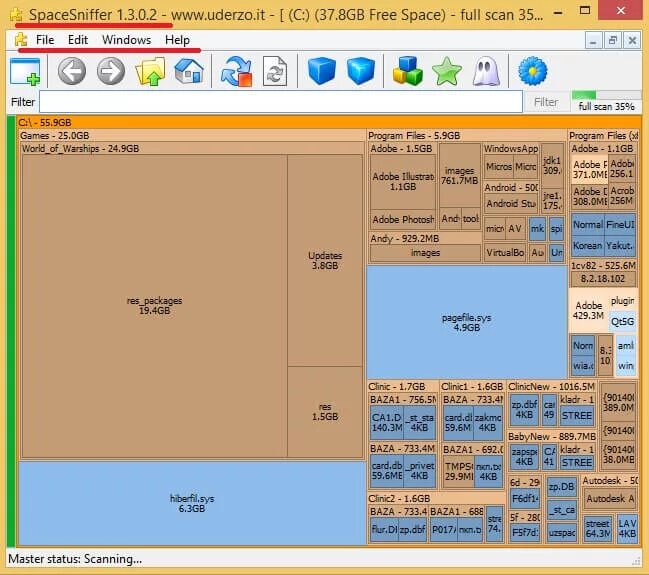
Task: Select Program Files - 5.9GB header
Action: coord(466,135)
